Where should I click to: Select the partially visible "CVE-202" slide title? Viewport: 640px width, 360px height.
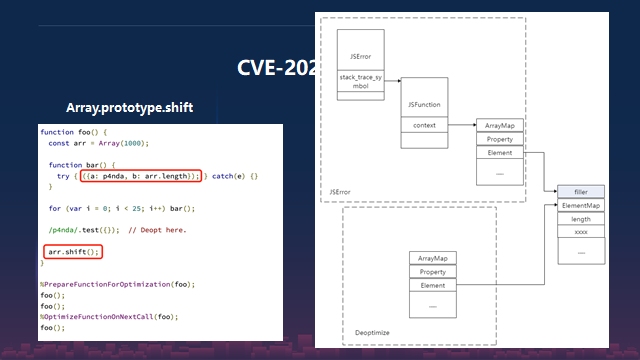pyautogui.click(x=276, y=68)
